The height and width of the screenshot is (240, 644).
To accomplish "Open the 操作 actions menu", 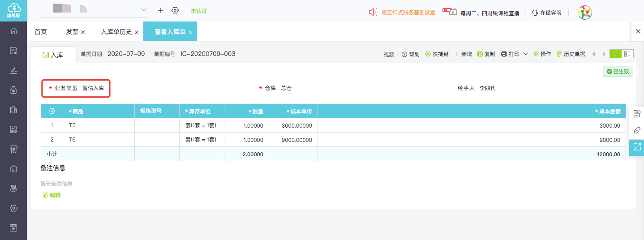I will (x=542, y=54).
